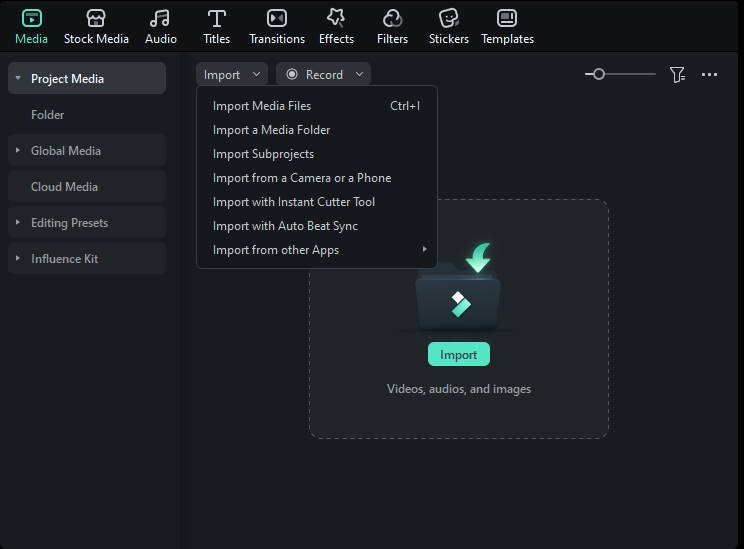Click the 'Videos, audios, and images' text
744x549 pixels.
(459, 389)
